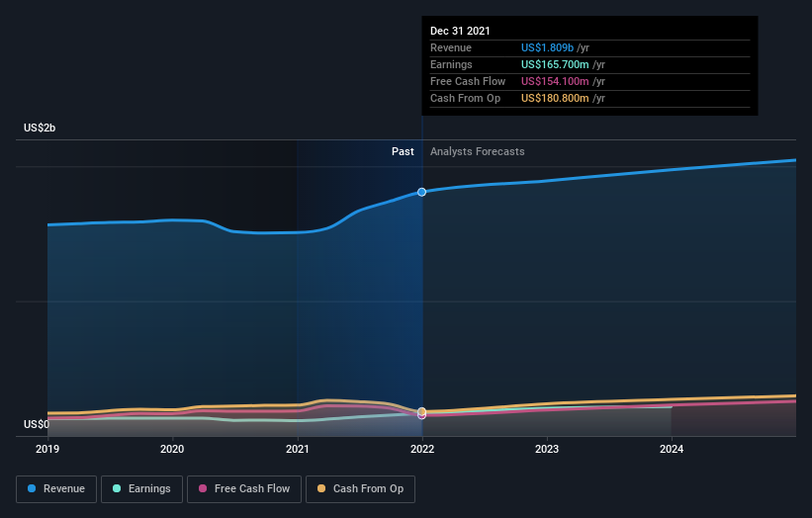The height and width of the screenshot is (518, 812).
Task: Click the Free Cash Flow row label in tooltip
Action: coord(468,81)
